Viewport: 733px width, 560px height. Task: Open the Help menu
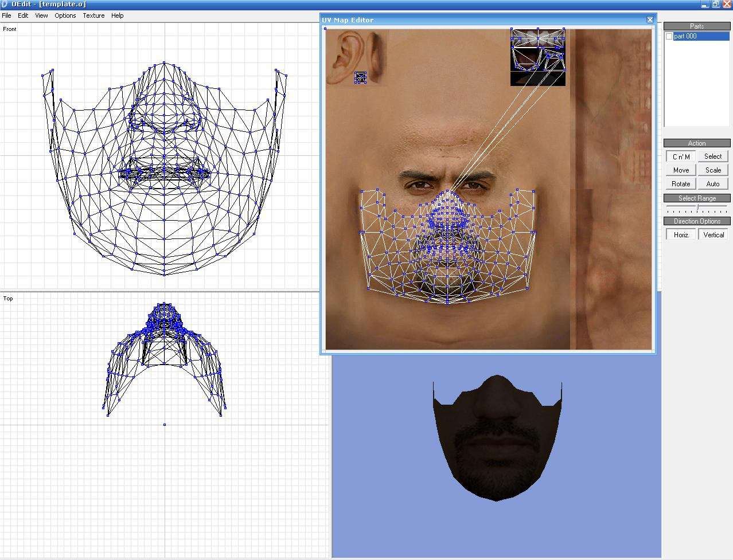pyautogui.click(x=117, y=15)
